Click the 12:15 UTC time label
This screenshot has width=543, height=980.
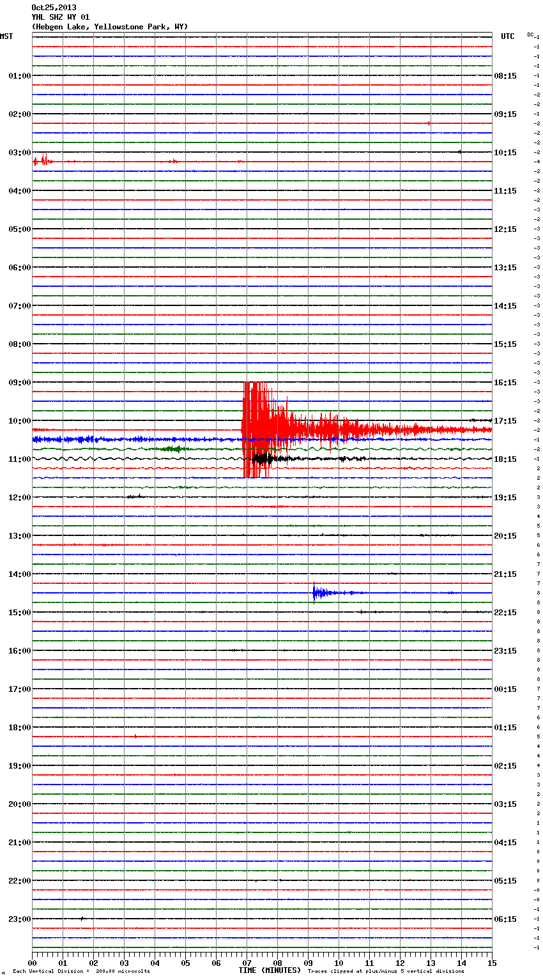505,229
